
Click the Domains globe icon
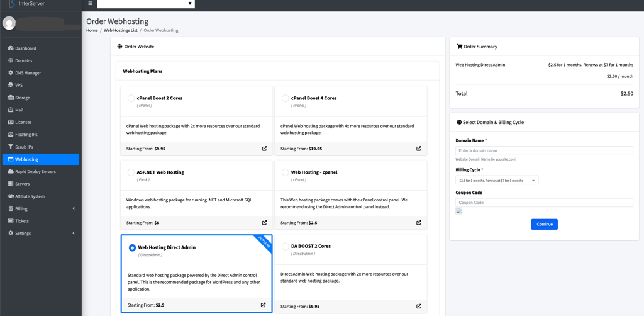pos(11,60)
